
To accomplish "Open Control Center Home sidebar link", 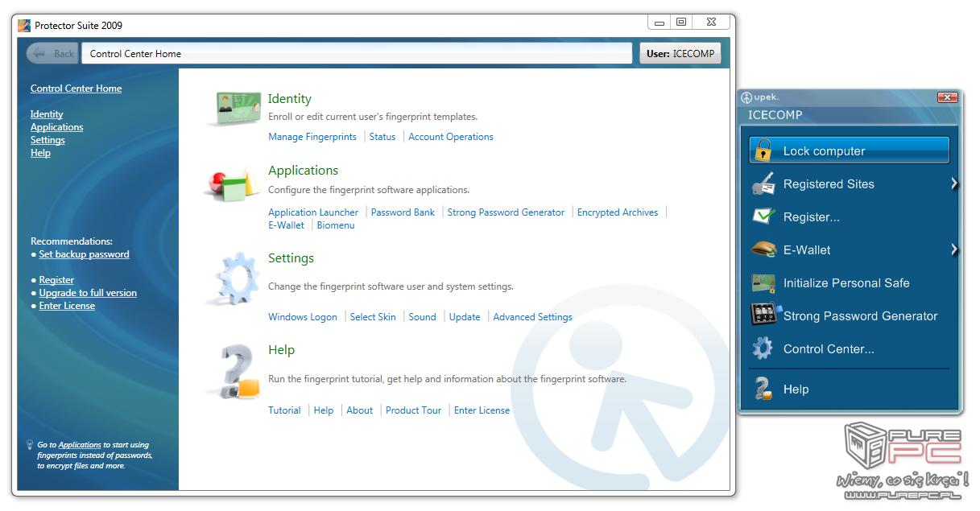I will point(76,89).
